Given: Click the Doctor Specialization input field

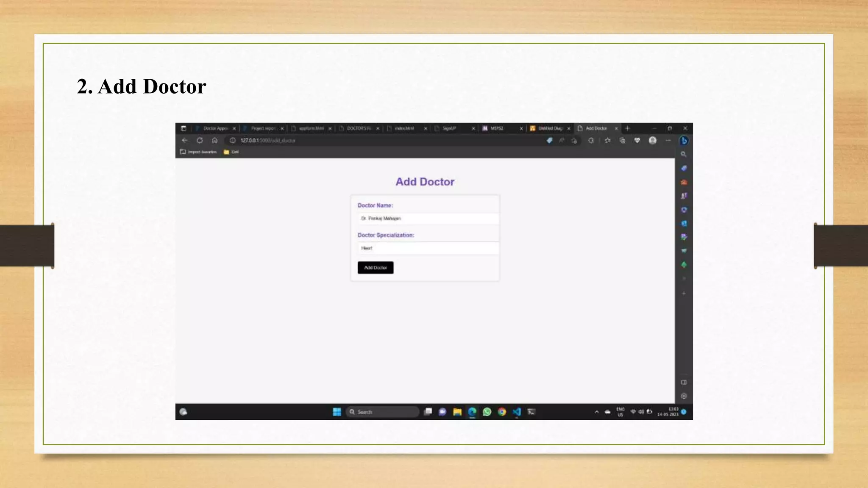Looking at the screenshot, I should (427, 248).
